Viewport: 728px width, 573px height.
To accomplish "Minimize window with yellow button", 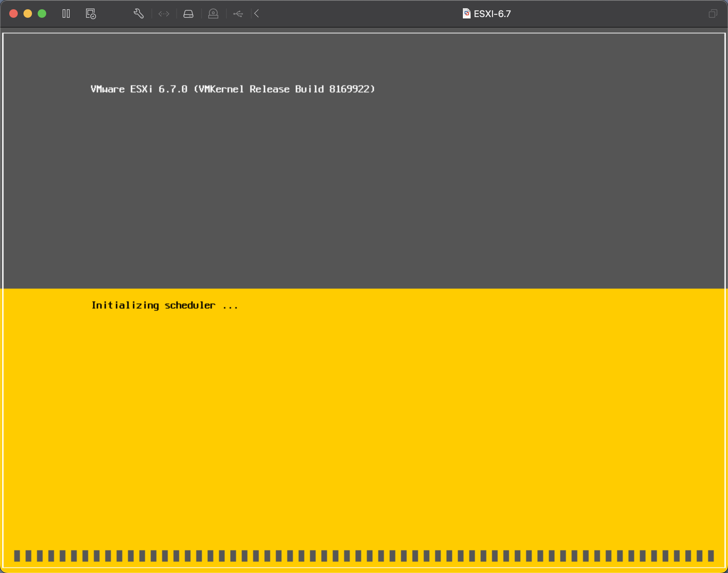I will (28, 14).
